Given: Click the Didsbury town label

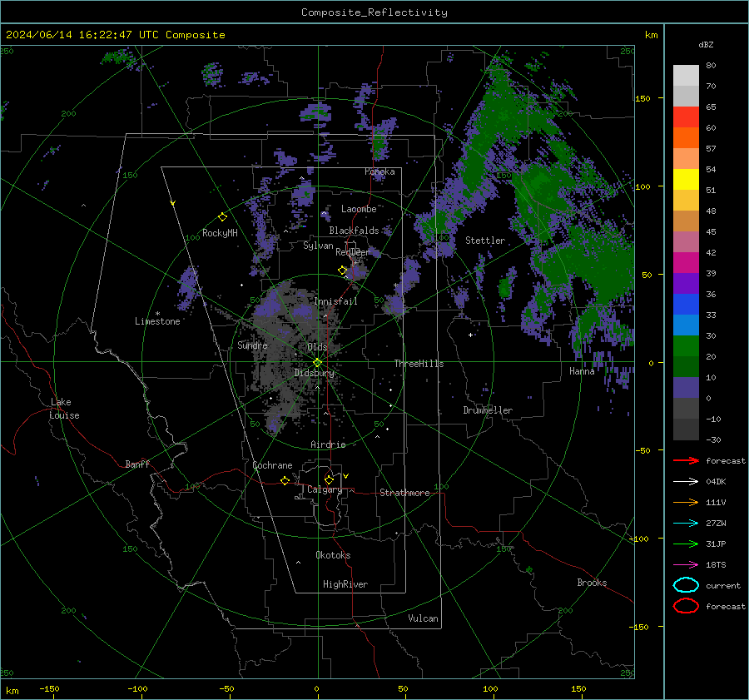Looking at the screenshot, I should point(314,373).
